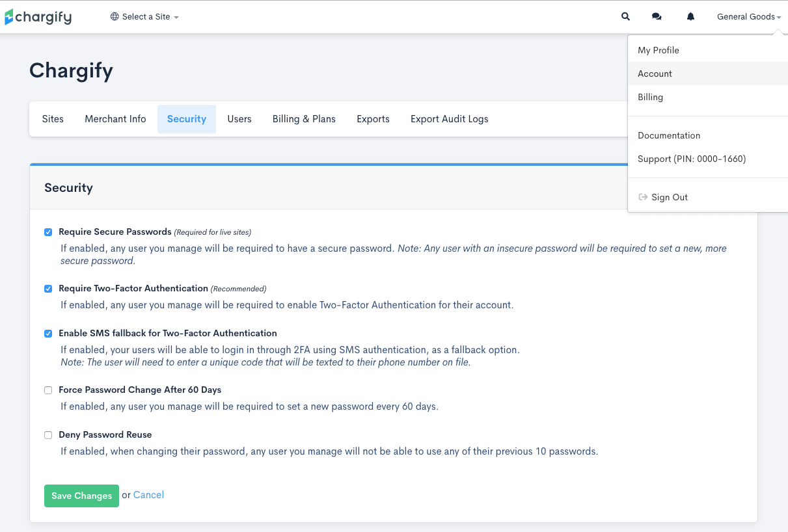The height and width of the screenshot is (532, 788).
Task: Click the Save Changes button
Action: (81, 496)
